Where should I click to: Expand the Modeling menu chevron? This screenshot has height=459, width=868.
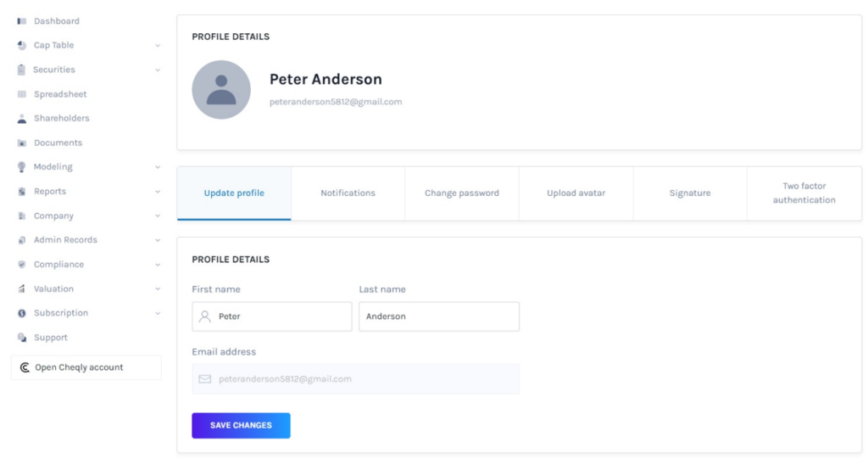pos(158,167)
